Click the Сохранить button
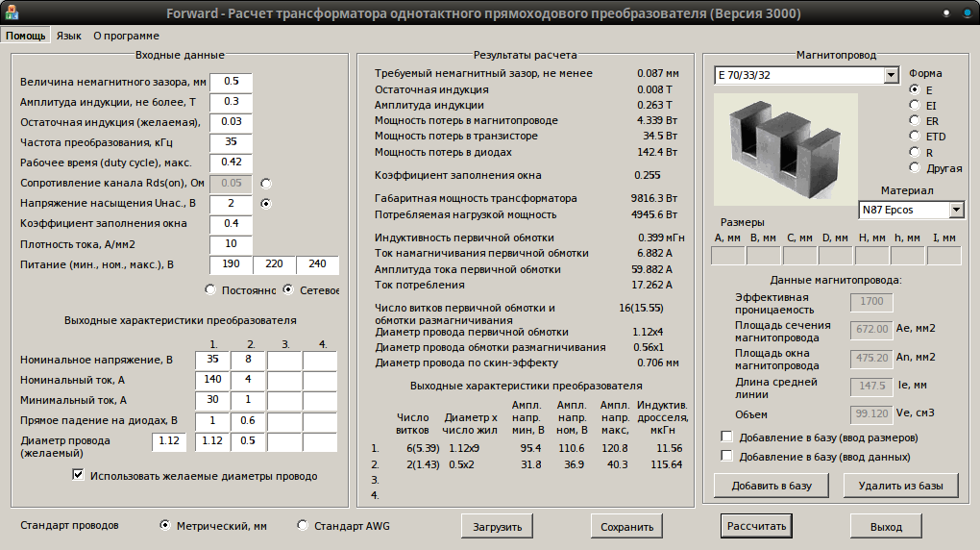Image resolution: width=980 pixels, height=550 pixels. click(x=626, y=527)
